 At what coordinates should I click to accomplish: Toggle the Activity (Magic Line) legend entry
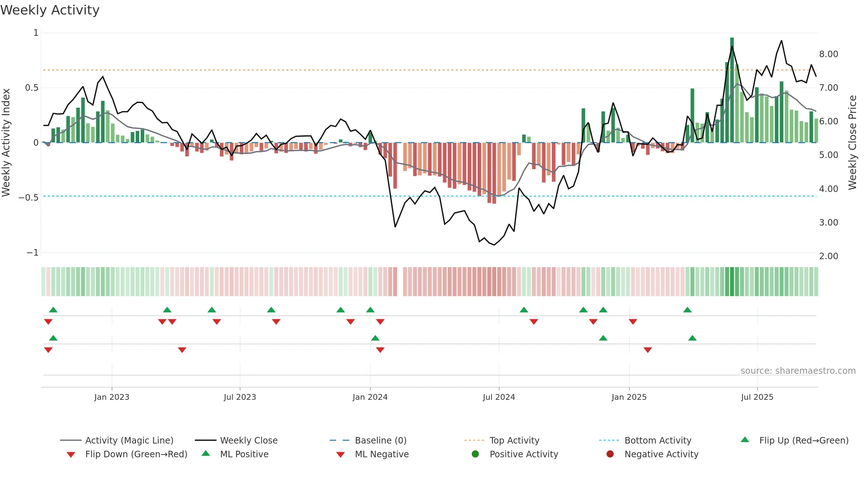tap(116, 440)
